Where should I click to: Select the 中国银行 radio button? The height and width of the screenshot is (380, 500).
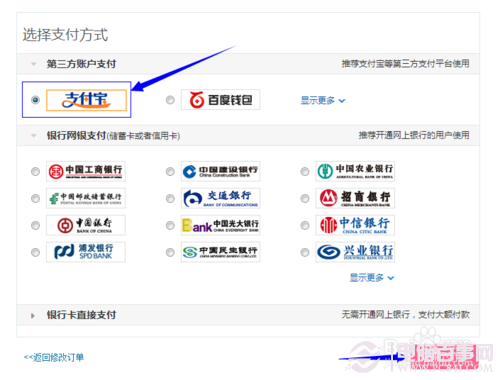tap(35, 226)
